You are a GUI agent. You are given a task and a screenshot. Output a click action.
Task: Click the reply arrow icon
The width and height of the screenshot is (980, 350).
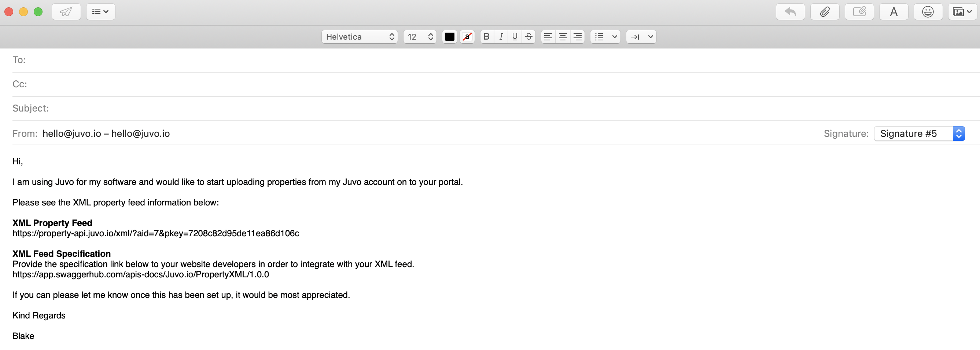point(791,11)
